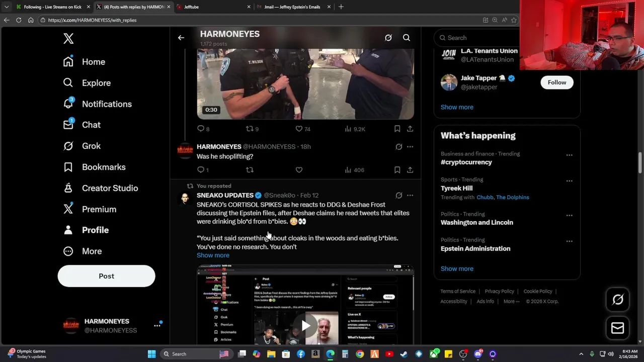Search this profile's posts using the magnifier
644x362 pixels.
407,38
